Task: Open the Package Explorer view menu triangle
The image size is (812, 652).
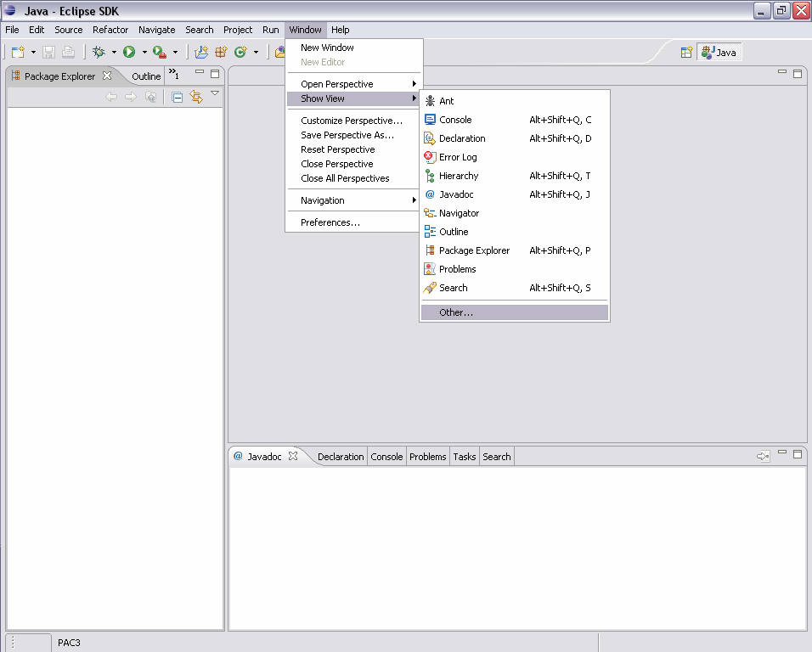Action: coord(215,93)
